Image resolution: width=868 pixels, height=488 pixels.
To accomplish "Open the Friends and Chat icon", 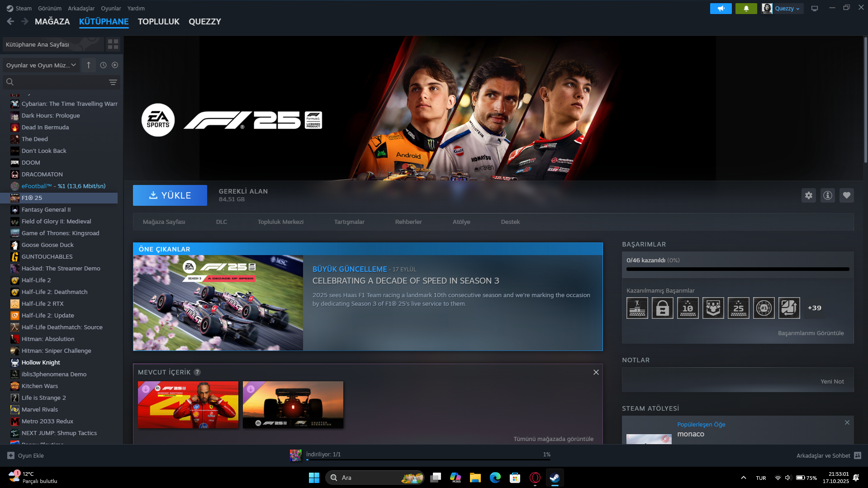I will coord(858,455).
